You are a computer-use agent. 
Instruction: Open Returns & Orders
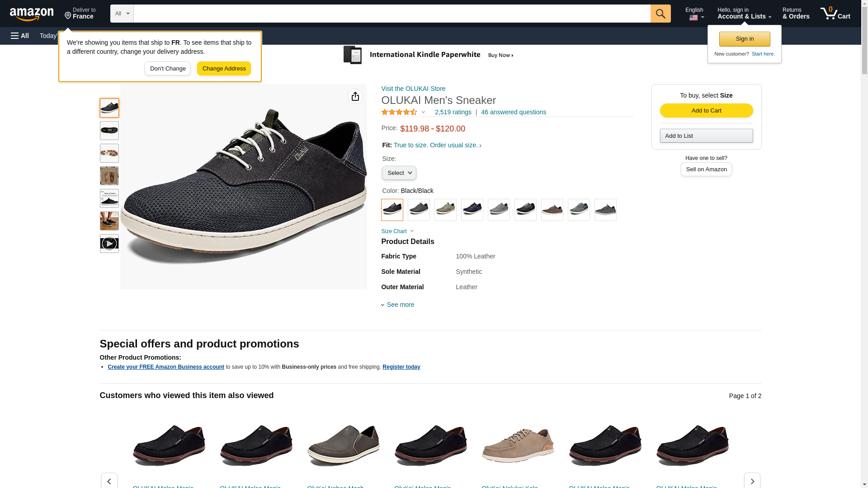coord(795,14)
